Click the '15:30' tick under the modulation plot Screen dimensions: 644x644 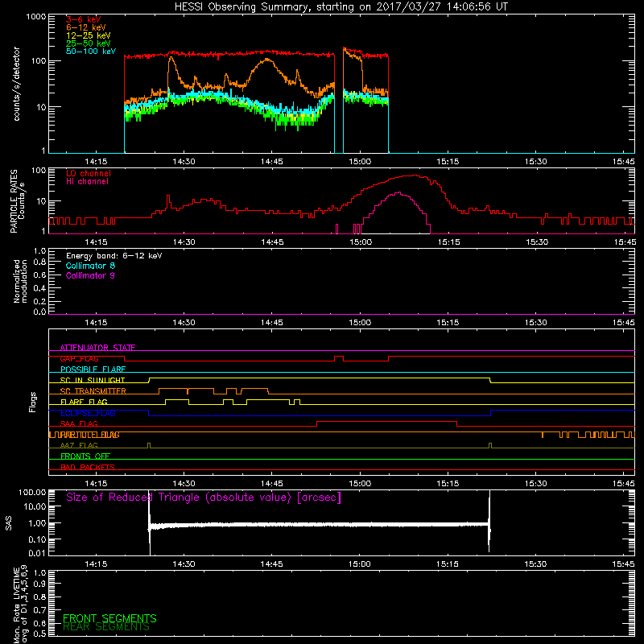pos(535,323)
